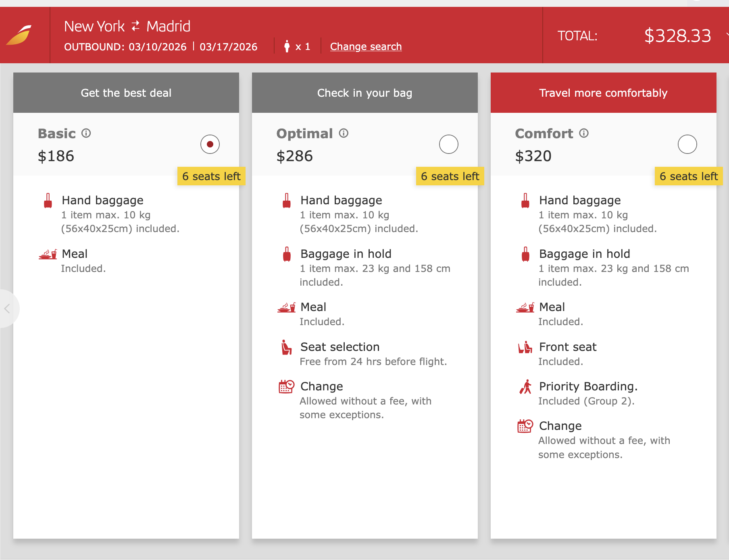Select the Basic fare radio button
The image size is (729, 560).
click(209, 144)
